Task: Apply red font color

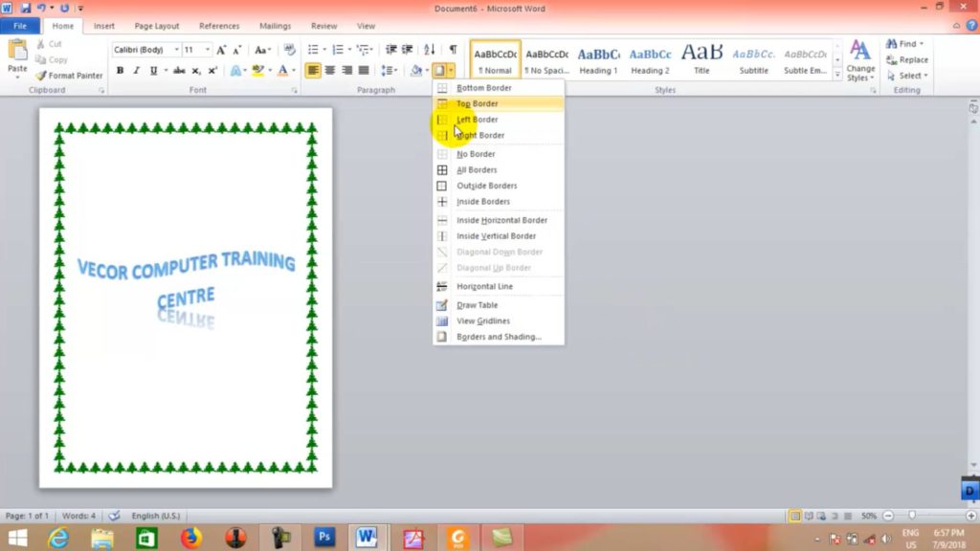Action: coord(282,71)
